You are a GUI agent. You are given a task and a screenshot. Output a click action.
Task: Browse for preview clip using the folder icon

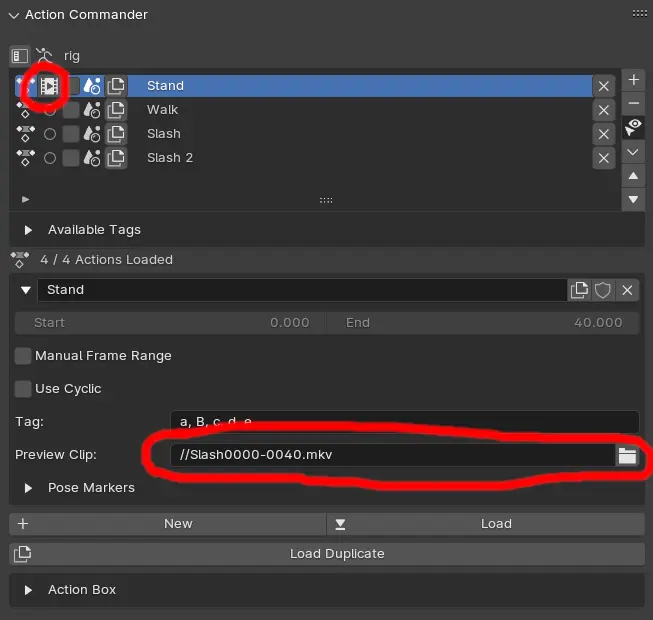[x=627, y=455]
